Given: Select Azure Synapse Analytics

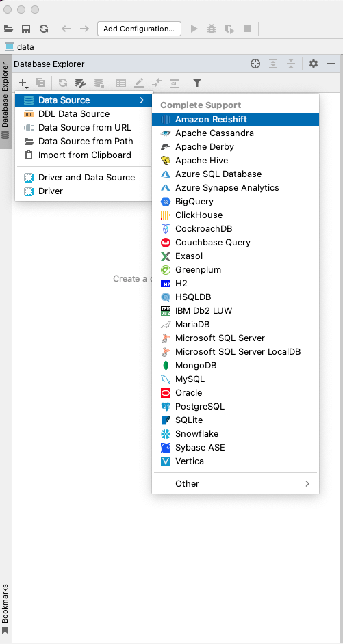Looking at the screenshot, I should coord(236,188).
